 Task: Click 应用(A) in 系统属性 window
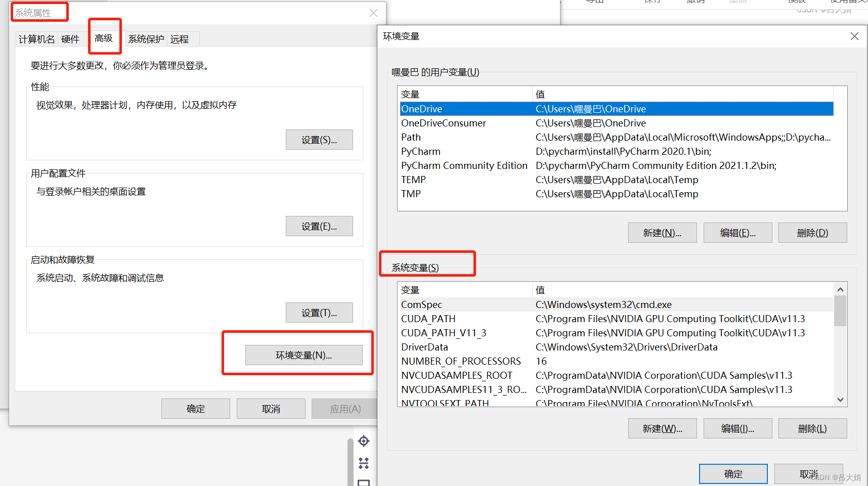pos(345,409)
